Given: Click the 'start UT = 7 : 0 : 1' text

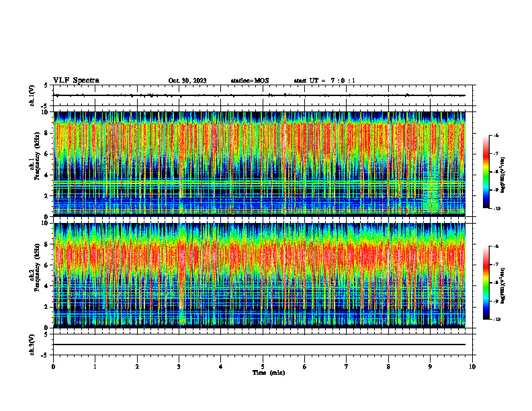Looking at the screenshot, I should pos(324,81).
